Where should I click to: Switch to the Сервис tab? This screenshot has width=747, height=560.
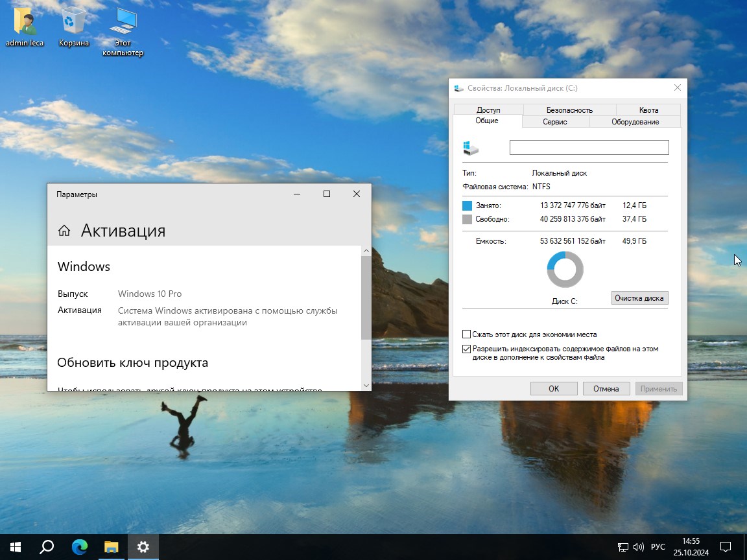[555, 122]
